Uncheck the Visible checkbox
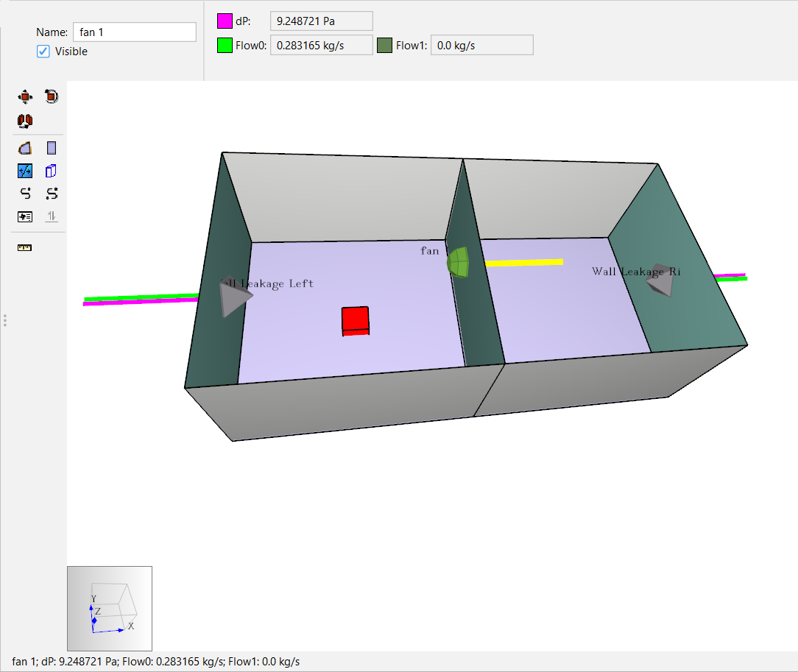The image size is (798, 672). (43, 52)
